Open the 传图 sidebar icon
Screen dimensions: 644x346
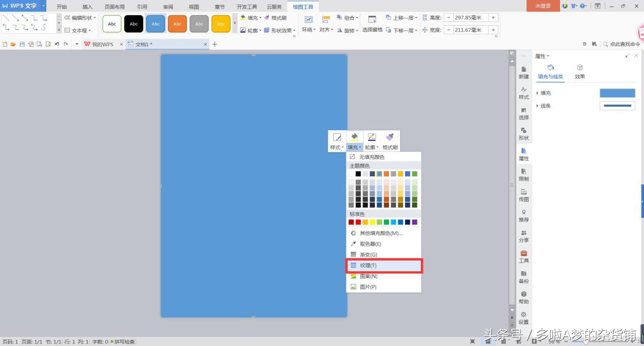(x=524, y=195)
